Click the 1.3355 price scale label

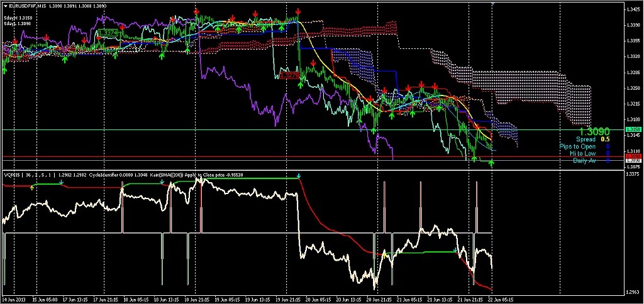click(633, 41)
